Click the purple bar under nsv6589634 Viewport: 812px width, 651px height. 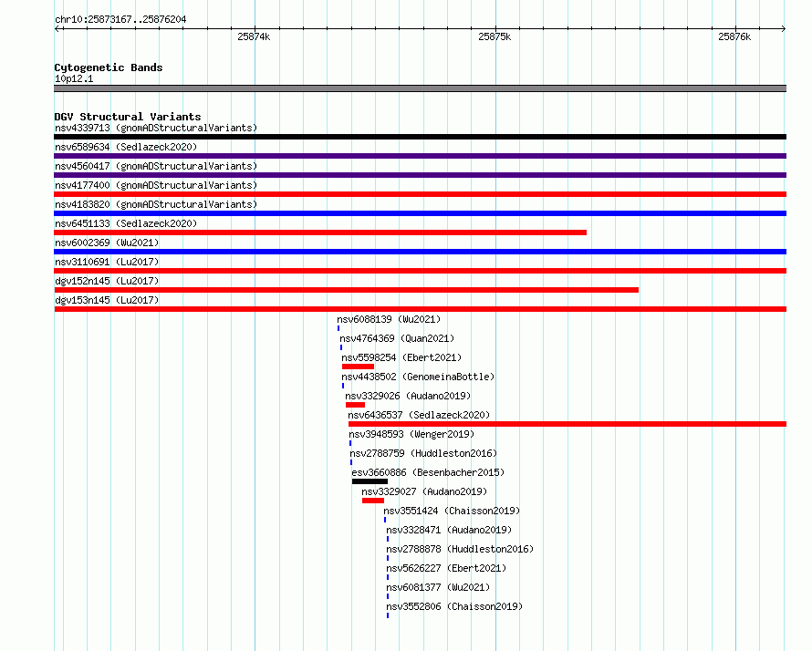[420, 156]
